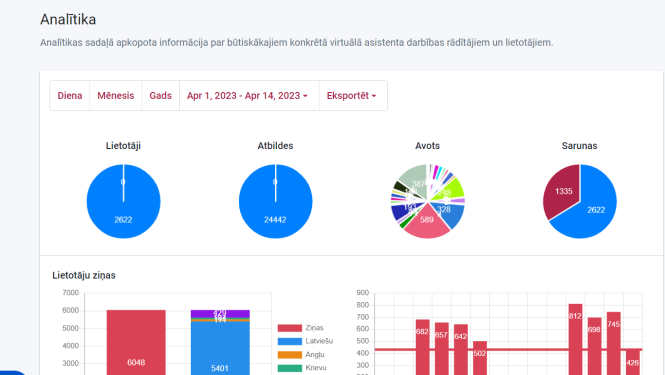Click the 426 bar in daily chart
The image size is (665, 375).
pyautogui.click(x=633, y=363)
